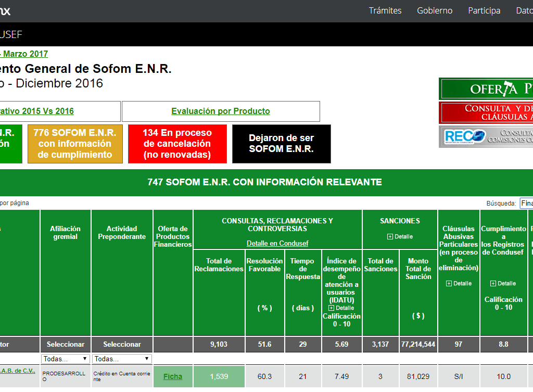Sort by Total de Sanciones column
The image size is (533, 392).
pos(380,293)
